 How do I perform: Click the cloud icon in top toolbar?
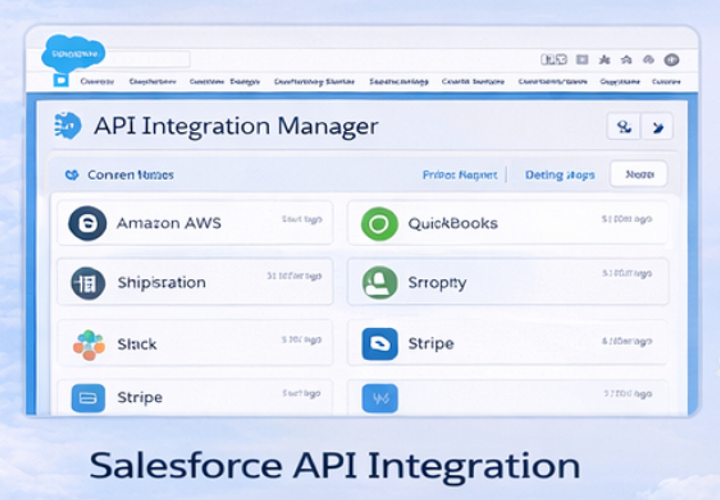pos(648,60)
